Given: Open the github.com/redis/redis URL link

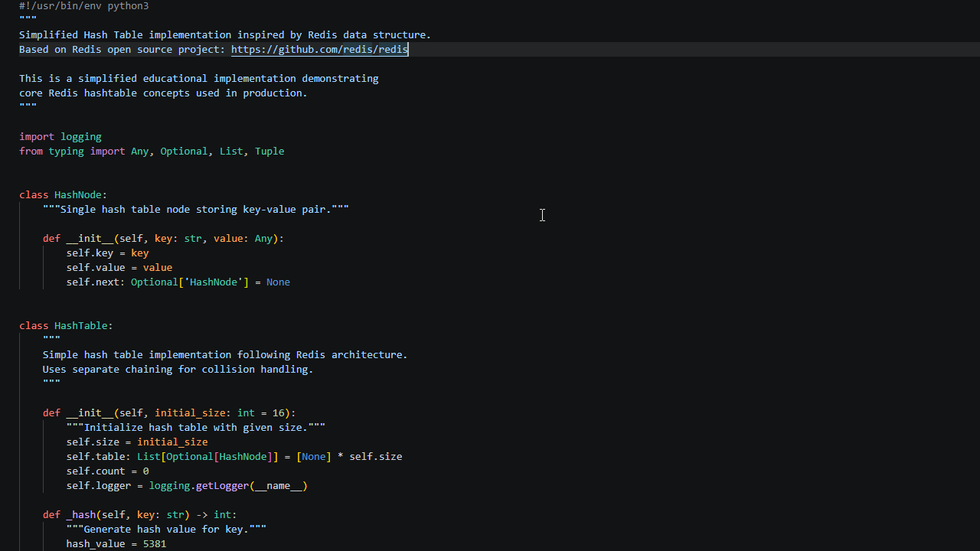Looking at the screenshot, I should coord(319,49).
